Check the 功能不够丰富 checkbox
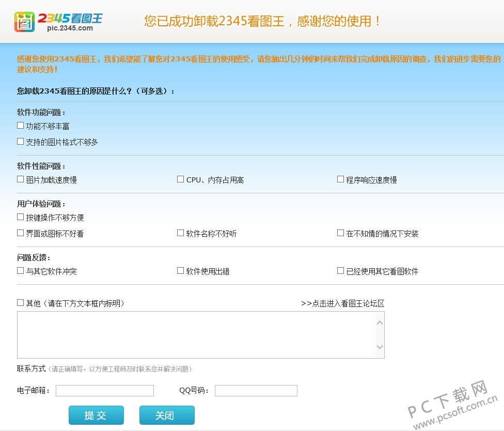 click(x=20, y=126)
